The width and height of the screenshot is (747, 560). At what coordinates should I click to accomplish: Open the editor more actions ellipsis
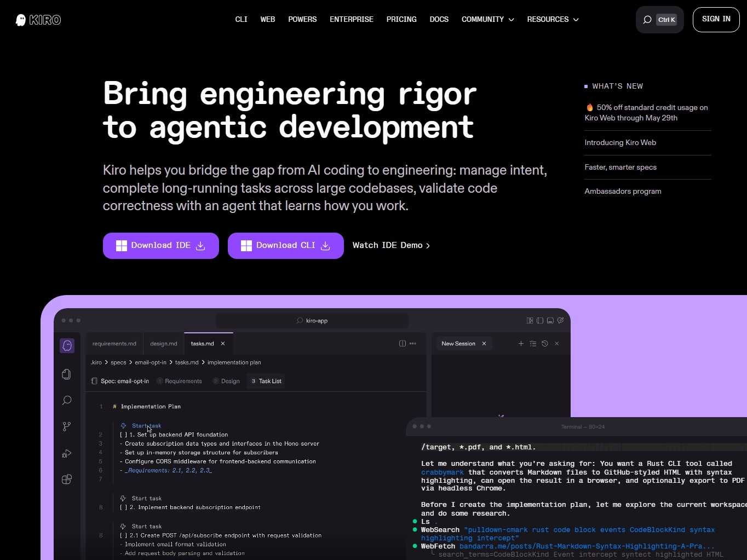pos(413,344)
